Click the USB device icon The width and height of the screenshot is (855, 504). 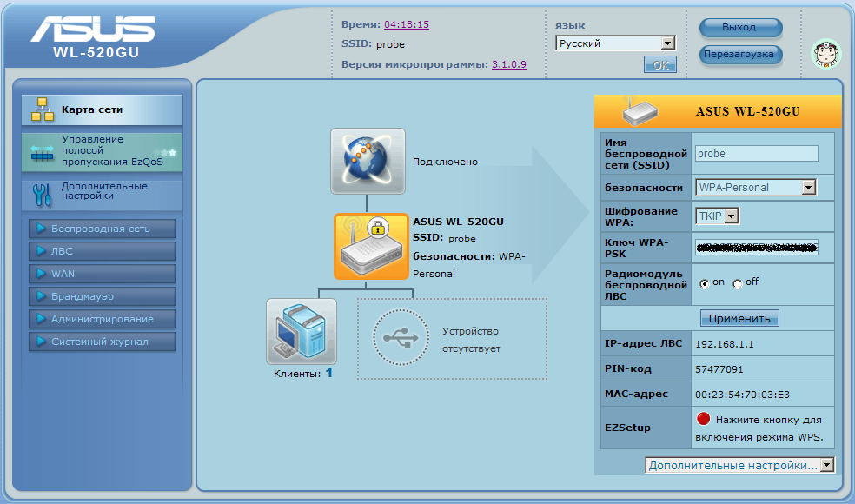401,338
